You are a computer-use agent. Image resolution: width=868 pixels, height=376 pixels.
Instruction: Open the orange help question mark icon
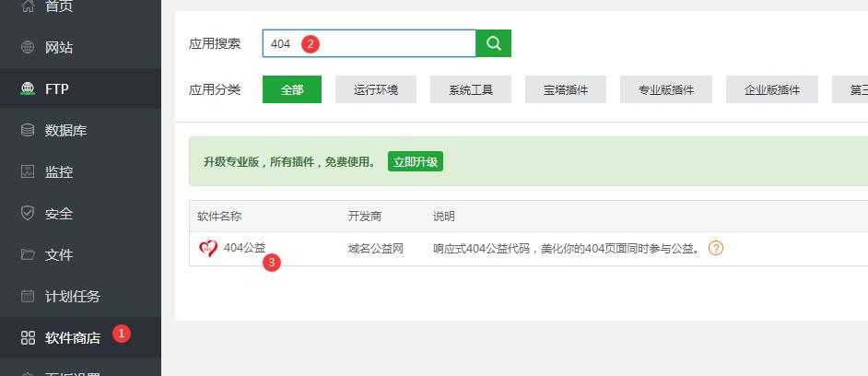pyautogui.click(x=715, y=248)
